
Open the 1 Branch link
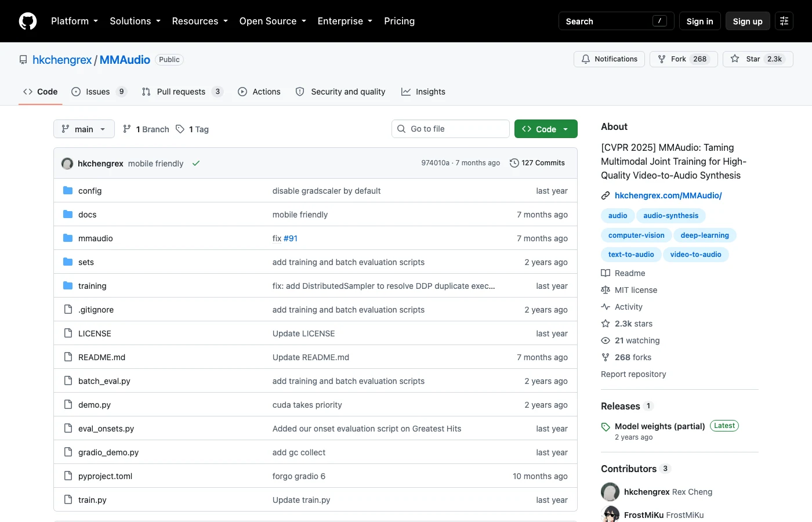click(146, 129)
